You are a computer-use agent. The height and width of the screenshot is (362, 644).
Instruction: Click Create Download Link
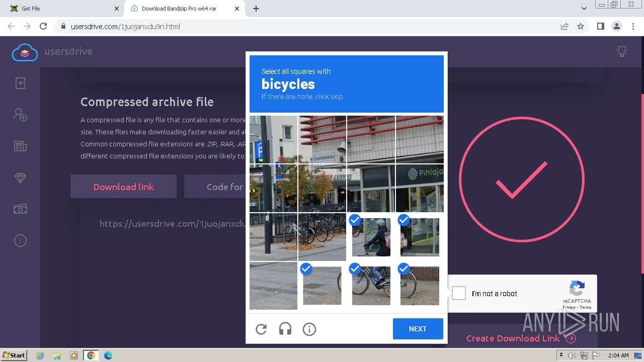pyautogui.click(x=521, y=338)
